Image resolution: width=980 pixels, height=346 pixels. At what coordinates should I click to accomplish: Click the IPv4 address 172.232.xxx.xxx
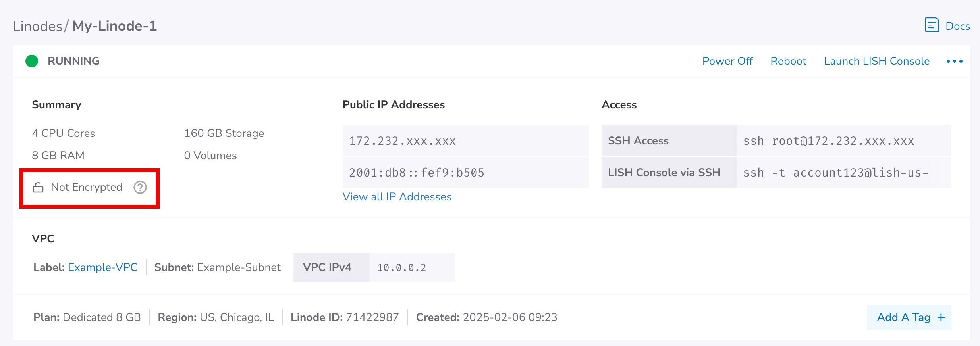pyautogui.click(x=402, y=141)
